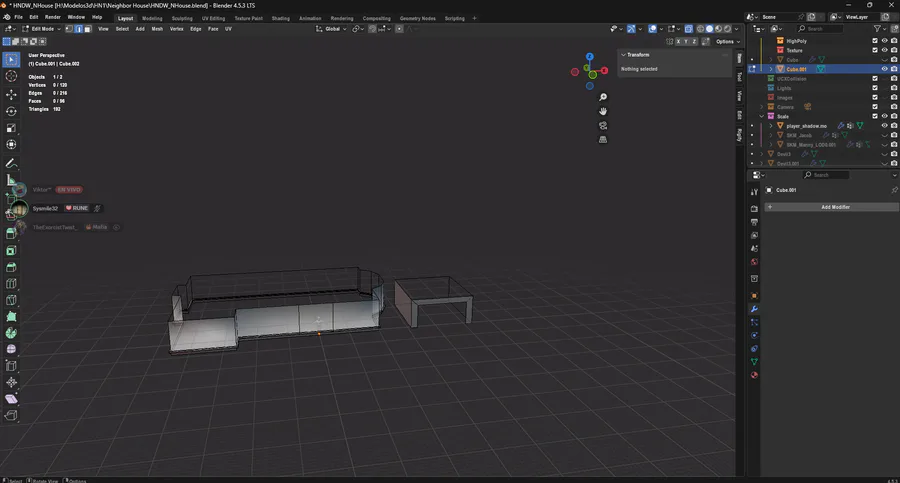Screen dimensions: 900x483
Task: Uncheck the HighPoly collection checkbox
Action: coord(875,41)
